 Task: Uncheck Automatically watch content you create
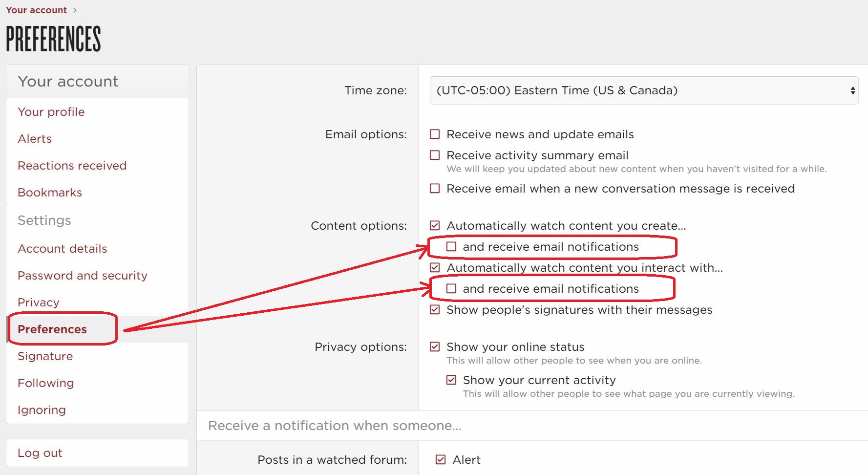point(435,226)
